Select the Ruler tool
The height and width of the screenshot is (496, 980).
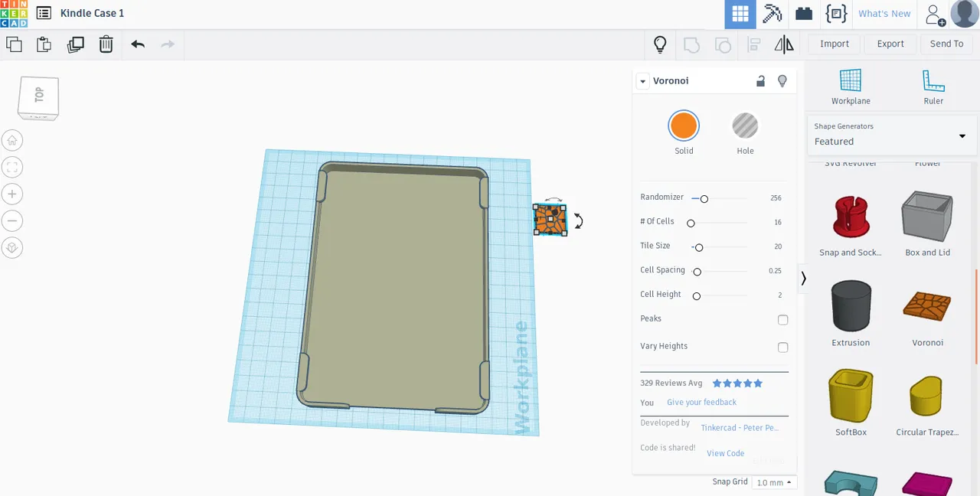pos(933,87)
